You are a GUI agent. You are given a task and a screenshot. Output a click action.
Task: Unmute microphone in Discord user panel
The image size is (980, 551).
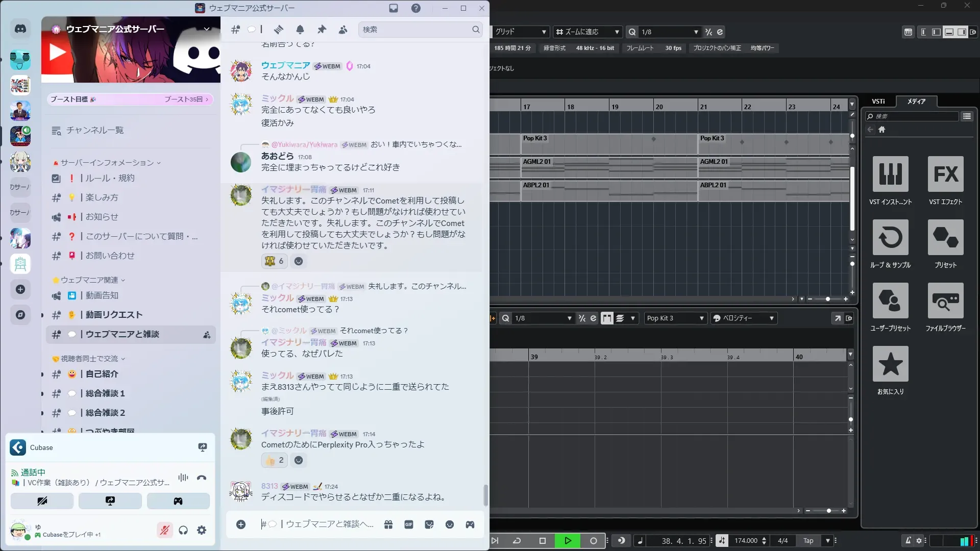coord(164,530)
